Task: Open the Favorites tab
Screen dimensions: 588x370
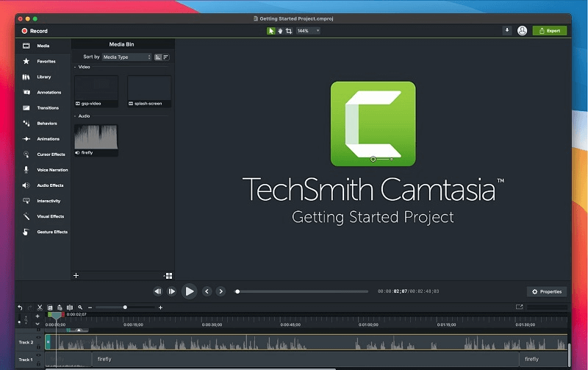Action: click(x=43, y=61)
